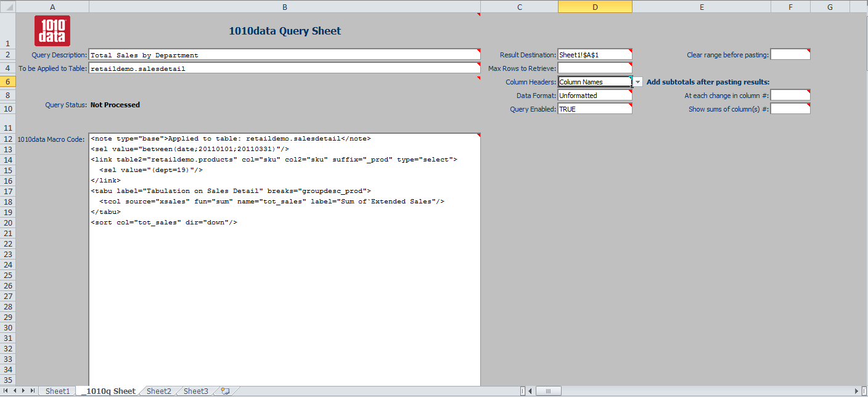Image resolution: width=868 pixels, height=397 pixels.
Task: Select column F header
Action: coord(790,7)
